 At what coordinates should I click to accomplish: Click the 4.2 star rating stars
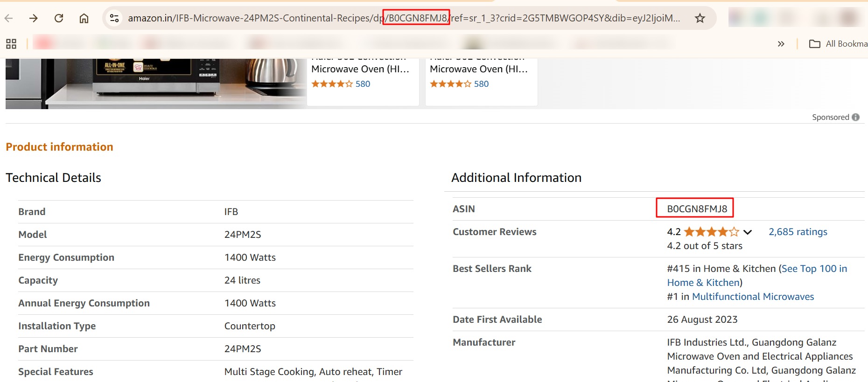click(x=711, y=232)
